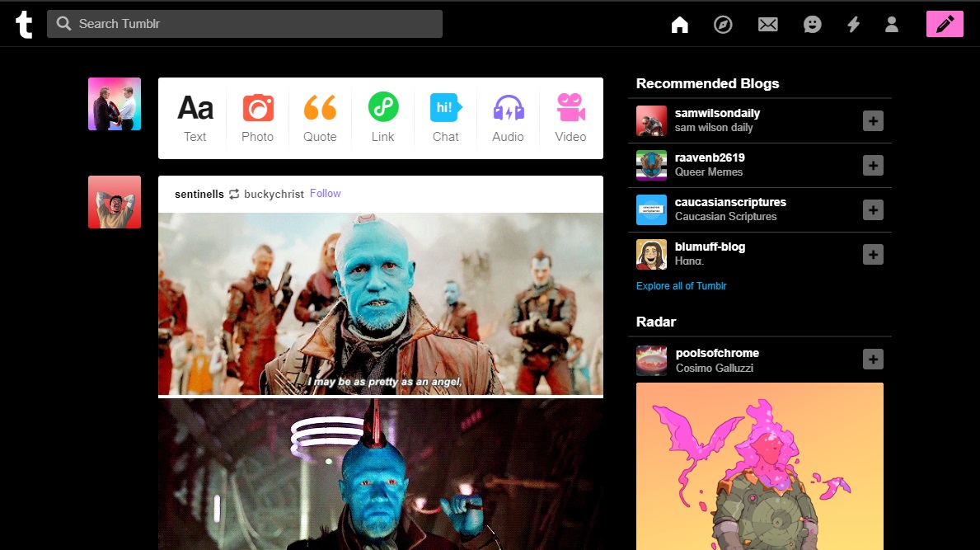Click the search magnifier icon
980x550 pixels.
coord(63,24)
